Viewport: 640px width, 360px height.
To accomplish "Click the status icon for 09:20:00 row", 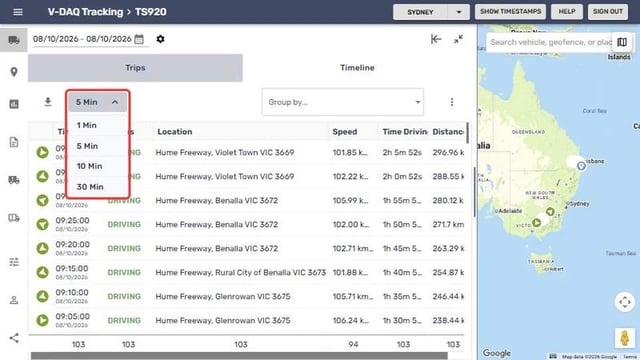I will [x=42, y=248].
